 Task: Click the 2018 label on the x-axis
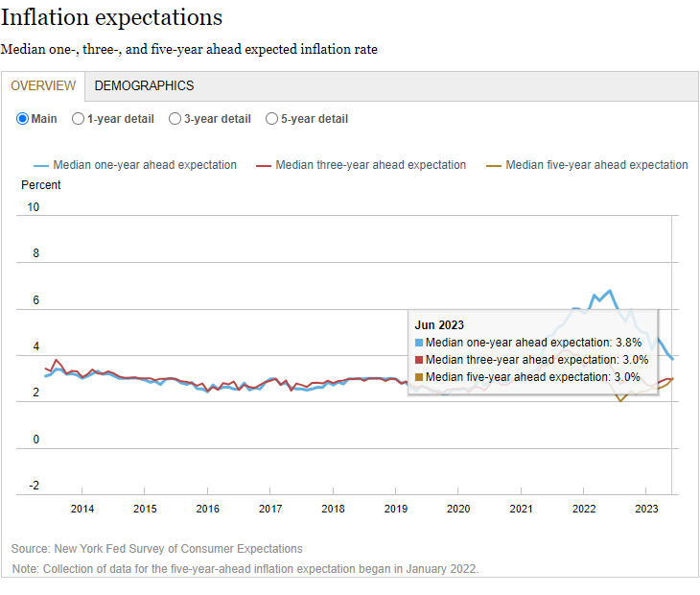click(334, 509)
